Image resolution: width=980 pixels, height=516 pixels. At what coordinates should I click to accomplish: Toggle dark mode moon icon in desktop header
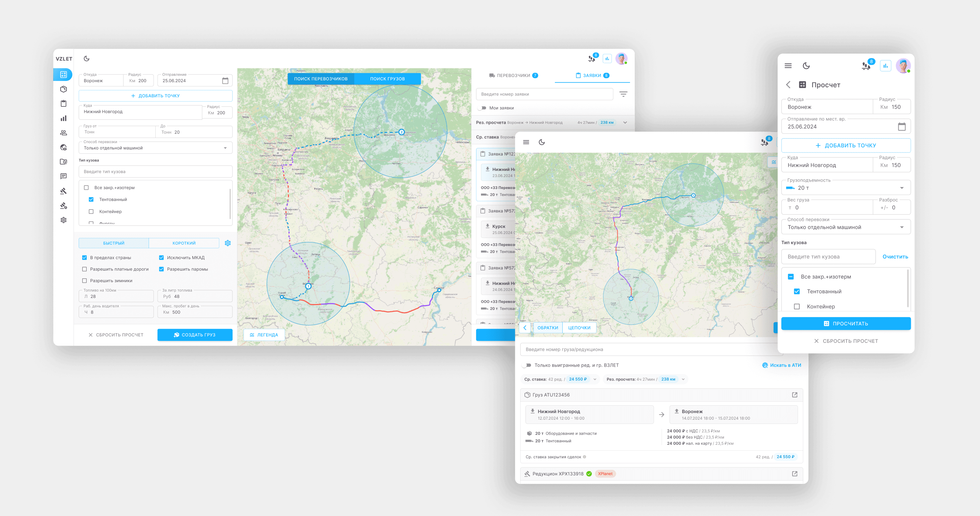pyautogui.click(x=87, y=59)
